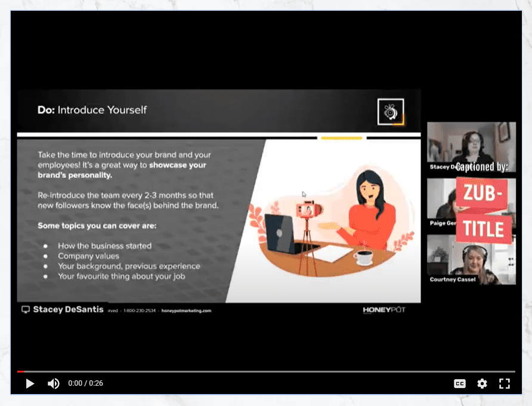Click the 1-800-230-2534 phone number
532x406 pixels.
point(140,310)
